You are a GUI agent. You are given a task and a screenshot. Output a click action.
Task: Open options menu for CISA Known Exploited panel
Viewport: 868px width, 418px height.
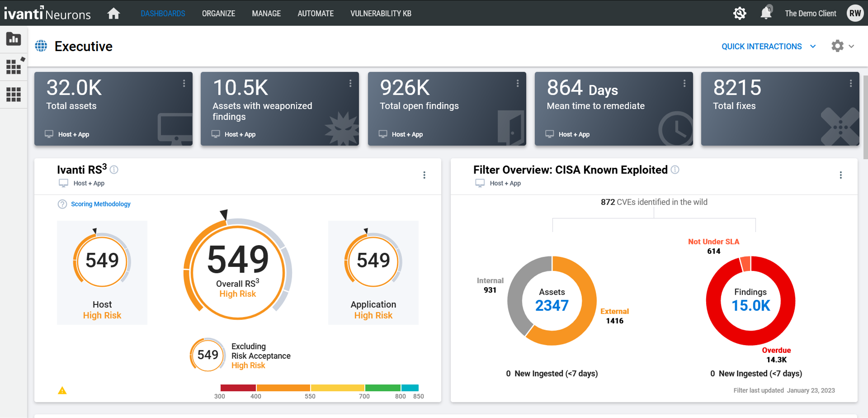tap(841, 175)
